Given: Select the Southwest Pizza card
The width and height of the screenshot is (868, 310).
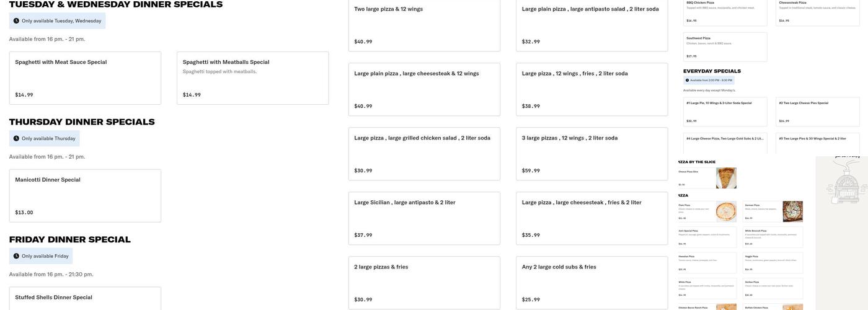Looking at the screenshot, I should (x=725, y=47).
